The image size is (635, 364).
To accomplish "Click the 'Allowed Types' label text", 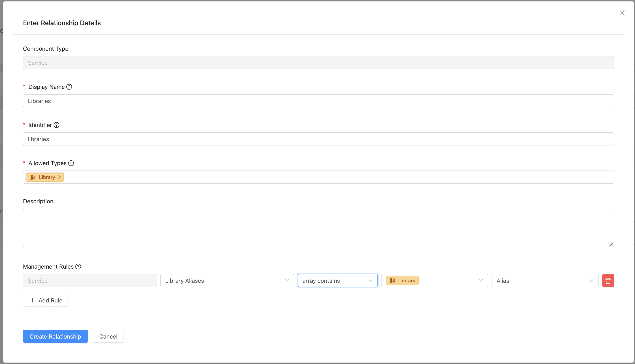I will click(x=47, y=163).
